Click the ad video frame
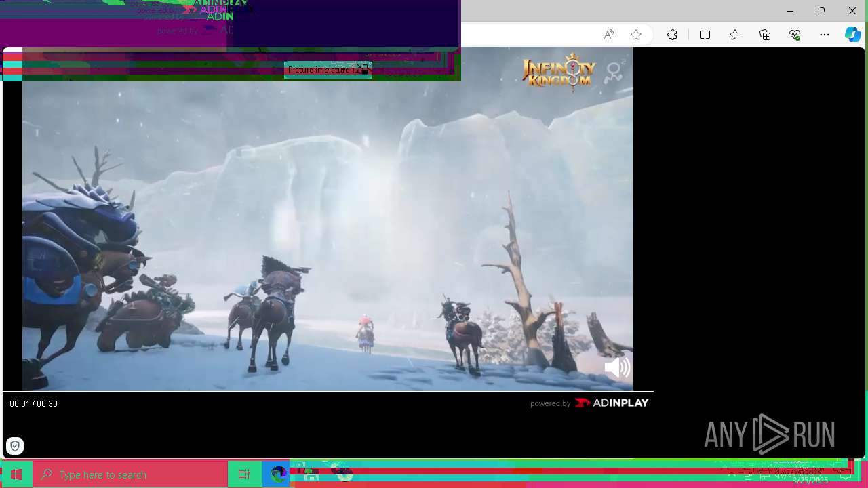The width and height of the screenshot is (868, 488). coord(328,220)
